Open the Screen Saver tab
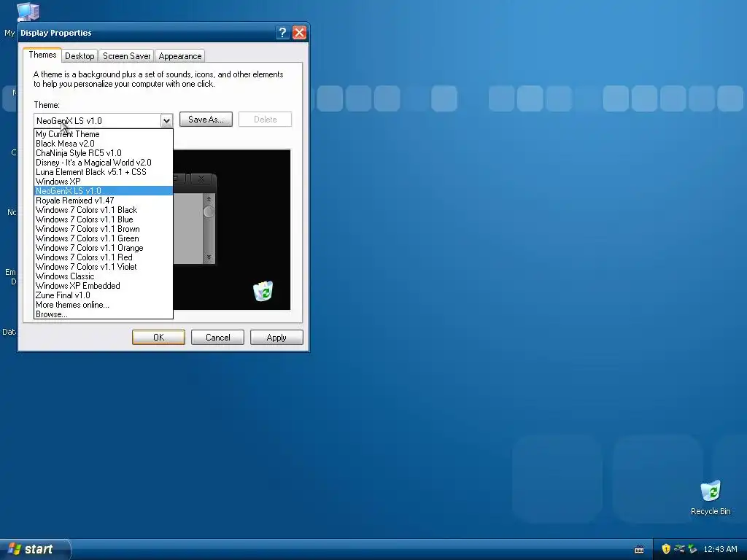This screenshot has width=747, height=560. click(x=126, y=56)
